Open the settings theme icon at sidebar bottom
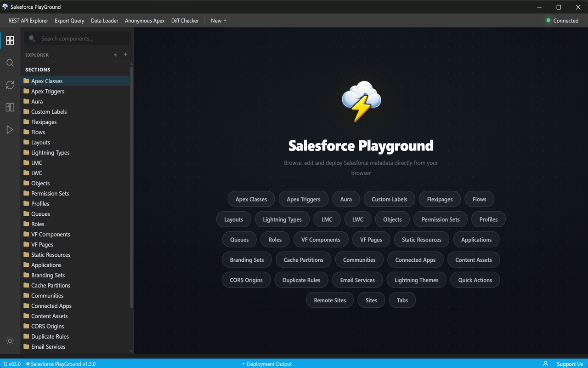 click(x=10, y=341)
